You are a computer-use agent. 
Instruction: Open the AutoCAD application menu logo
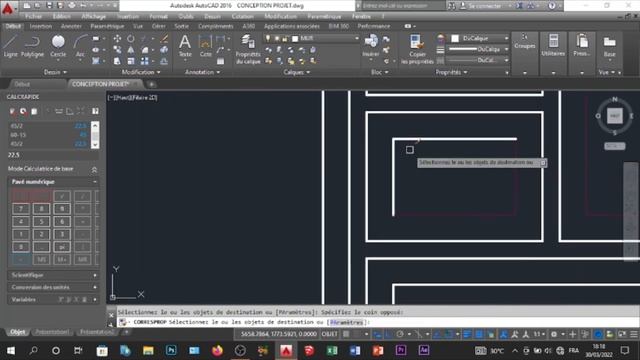pos(8,7)
